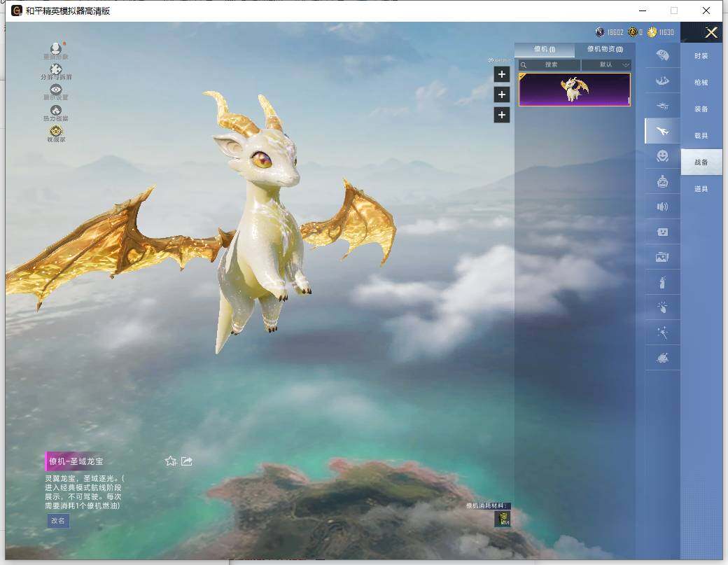This screenshot has height=565, width=728.
Task: Open the 时装 fashion menu
Action: pyautogui.click(x=701, y=56)
